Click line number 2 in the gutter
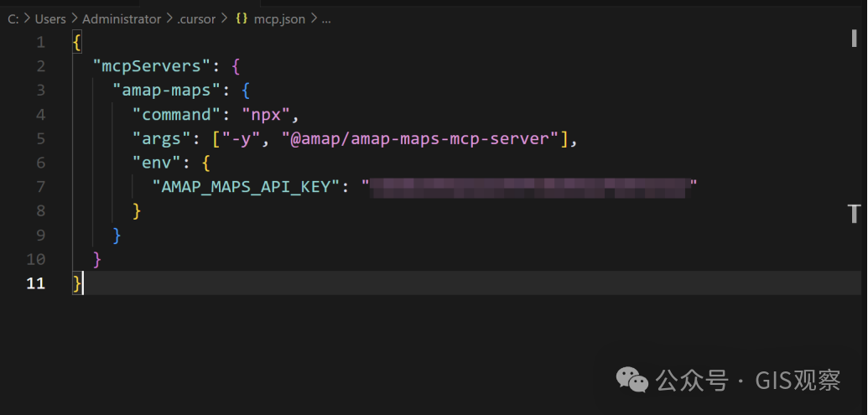The image size is (868, 415). [40, 66]
